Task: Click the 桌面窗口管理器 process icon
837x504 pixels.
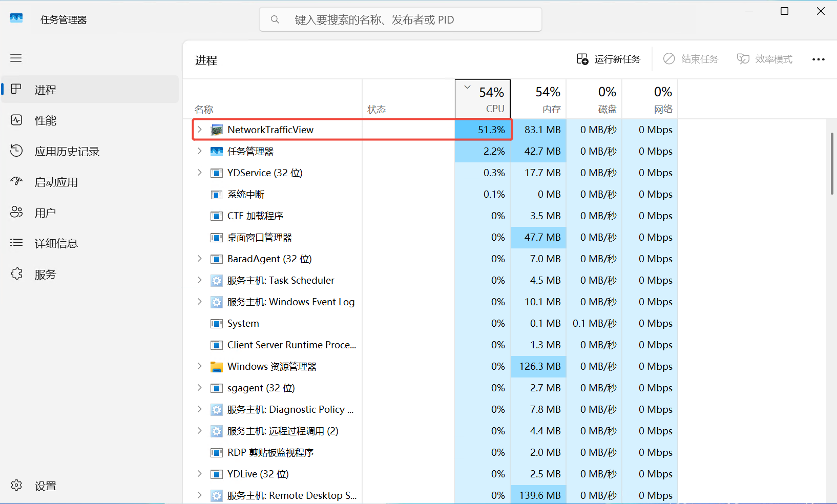Action: coord(217,238)
